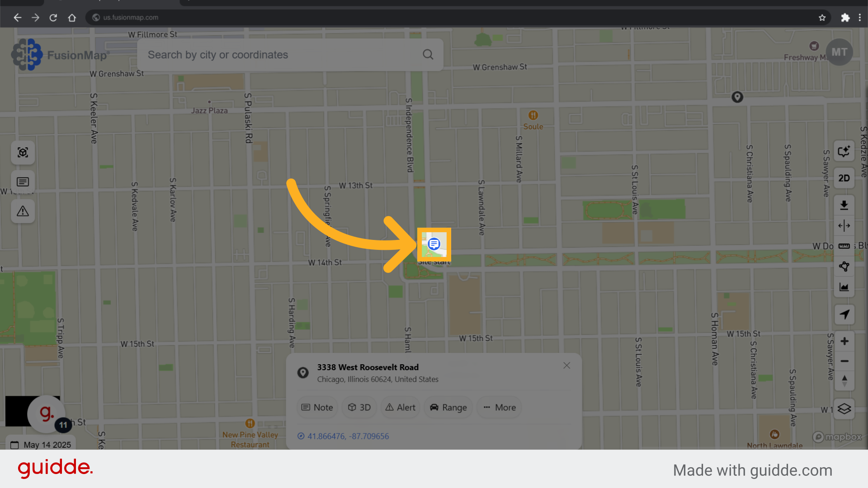Click the browser forward arrow
Image resolution: width=868 pixels, height=488 pixels.
coord(35,18)
